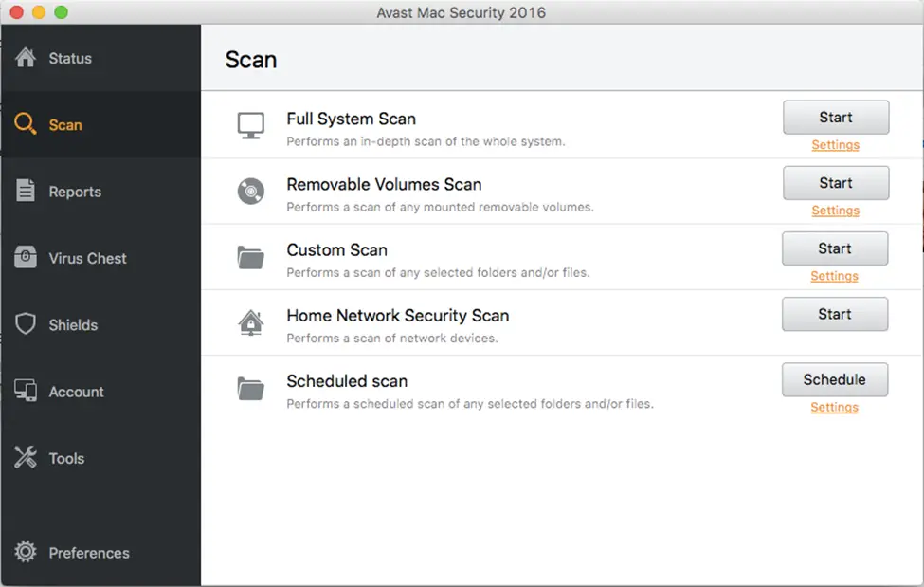Click the devices icon beside Account
This screenshot has height=587, width=924.
pyautogui.click(x=26, y=391)
